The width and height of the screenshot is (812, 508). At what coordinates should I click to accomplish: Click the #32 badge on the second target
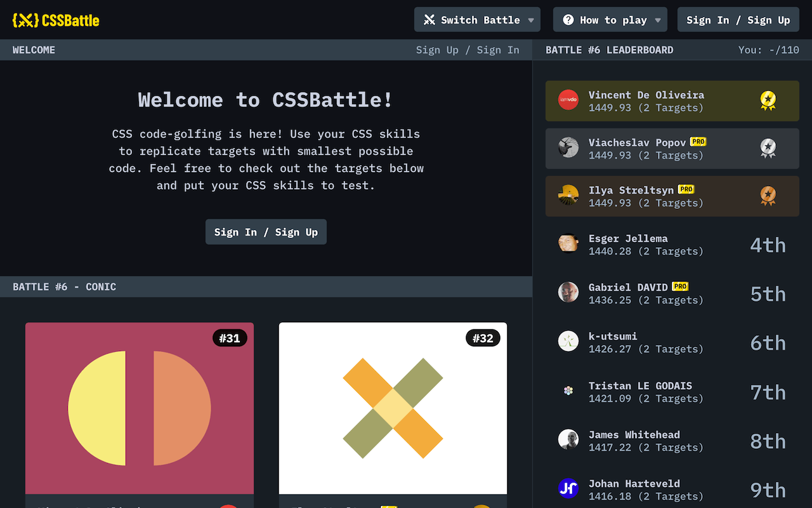click(x=483, y=338)
